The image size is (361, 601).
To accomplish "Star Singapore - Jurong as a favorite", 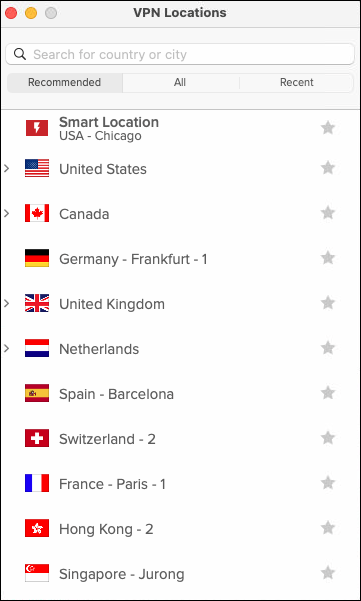I will (x=328, y=573).
